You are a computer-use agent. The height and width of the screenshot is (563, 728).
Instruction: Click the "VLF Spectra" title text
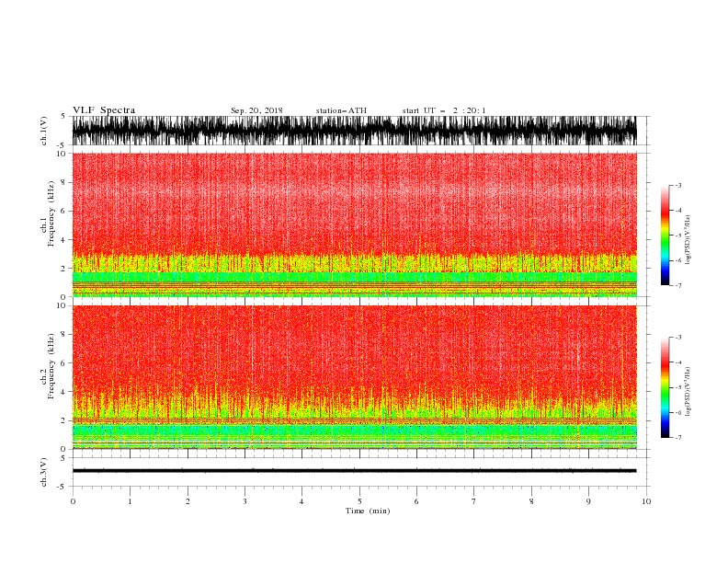[x=104, y=110]
